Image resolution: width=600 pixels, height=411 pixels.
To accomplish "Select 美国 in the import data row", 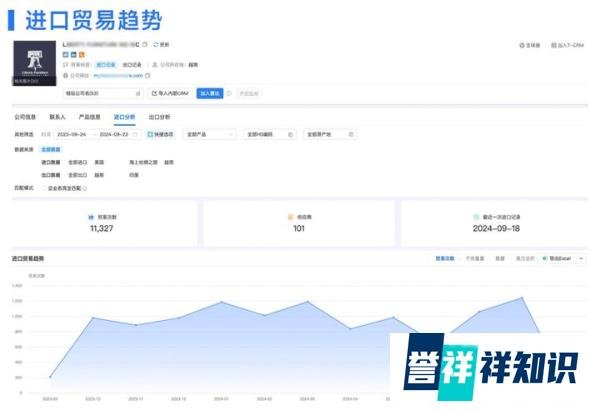I will 99,162.
